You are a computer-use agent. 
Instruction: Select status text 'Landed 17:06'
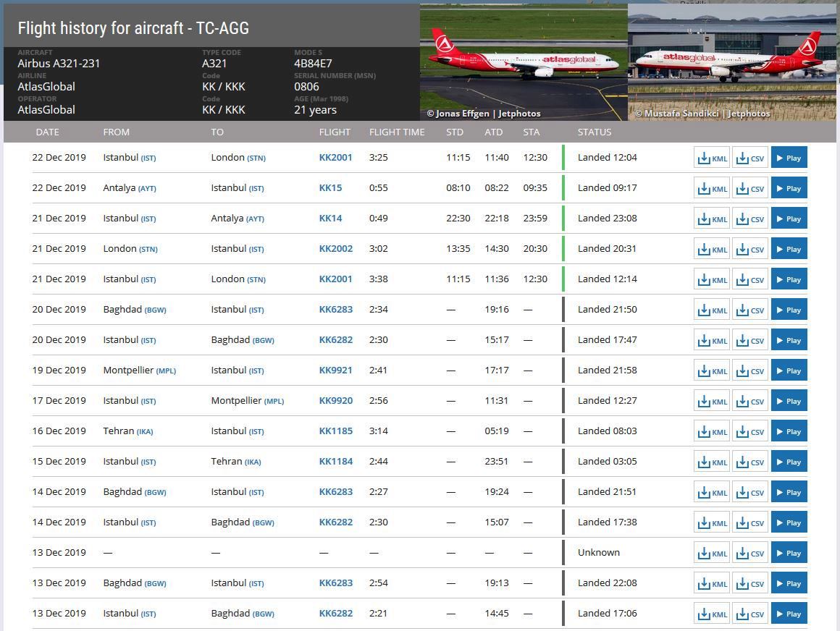[607, 614]
